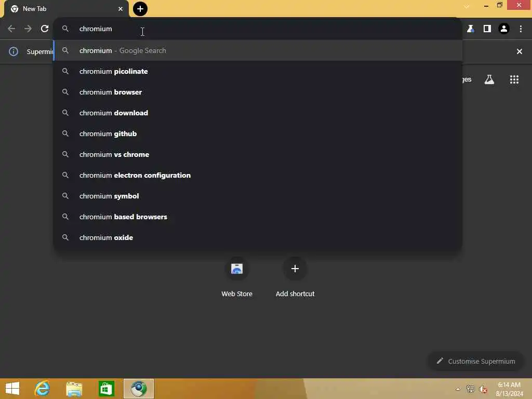Screen dimensions: 532x399
Task: Click the Add shortcut tile
Action: [x=295, y=277]
